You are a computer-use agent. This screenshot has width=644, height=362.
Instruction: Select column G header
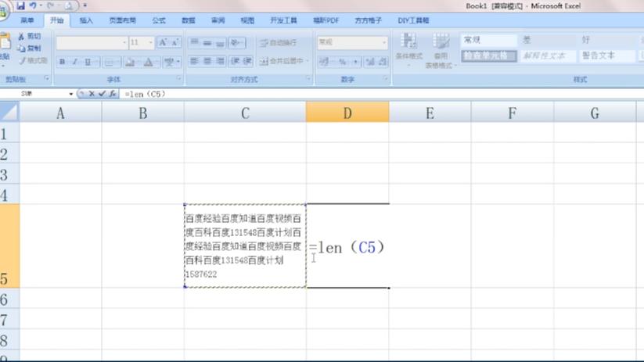(595, 113)
